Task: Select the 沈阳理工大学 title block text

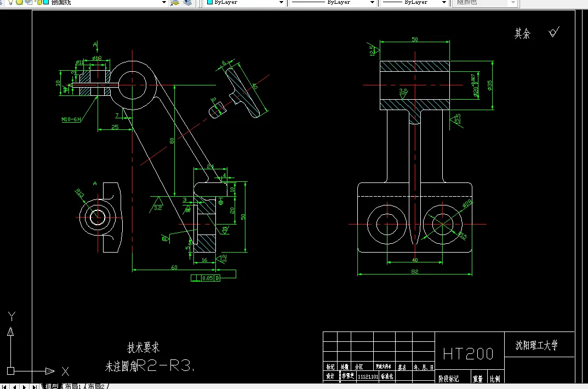Action: click(x=536, y=345)
